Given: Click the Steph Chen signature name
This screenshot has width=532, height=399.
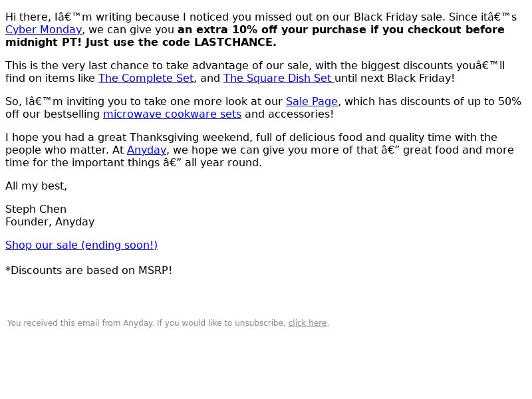Looking at the screenshot, I should point(36,209).
